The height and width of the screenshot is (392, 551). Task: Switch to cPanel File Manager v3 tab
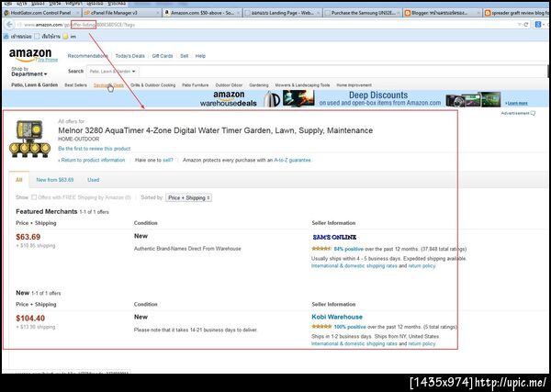pyautogui.click(x=121, y=13)
